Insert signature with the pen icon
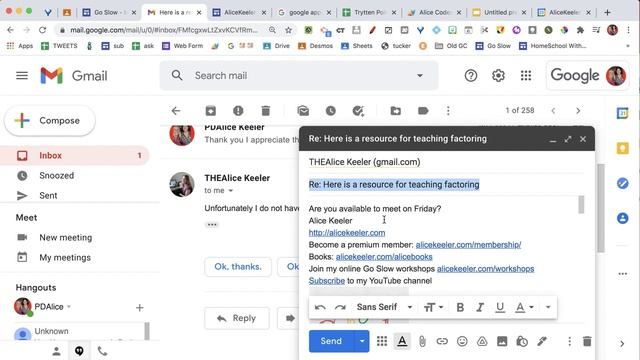This screenshot has height=360, width=640. (542, 341)
